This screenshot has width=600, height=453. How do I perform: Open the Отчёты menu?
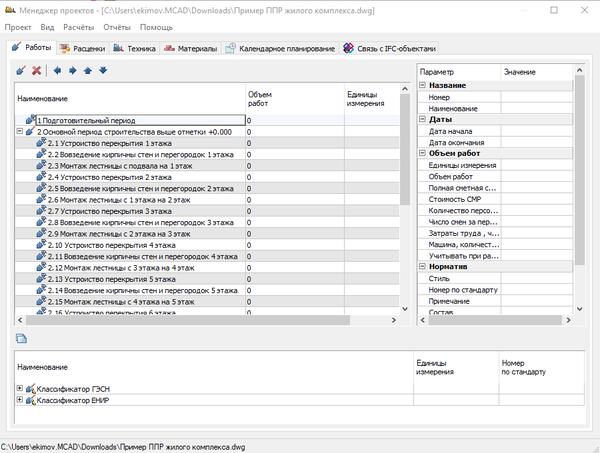[117, 27]
